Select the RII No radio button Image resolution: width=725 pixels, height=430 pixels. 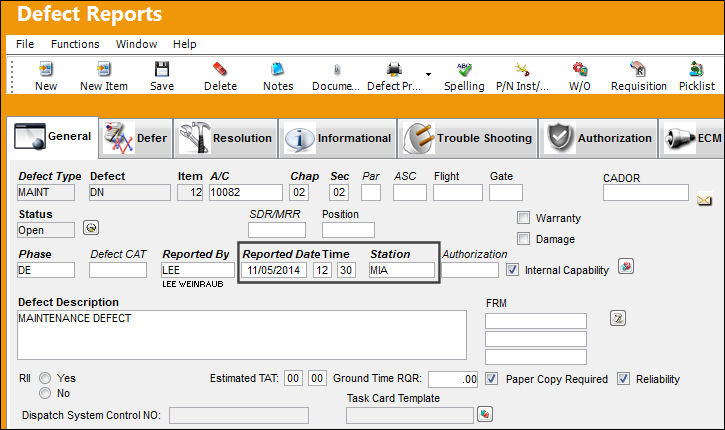tap(45, 393)
